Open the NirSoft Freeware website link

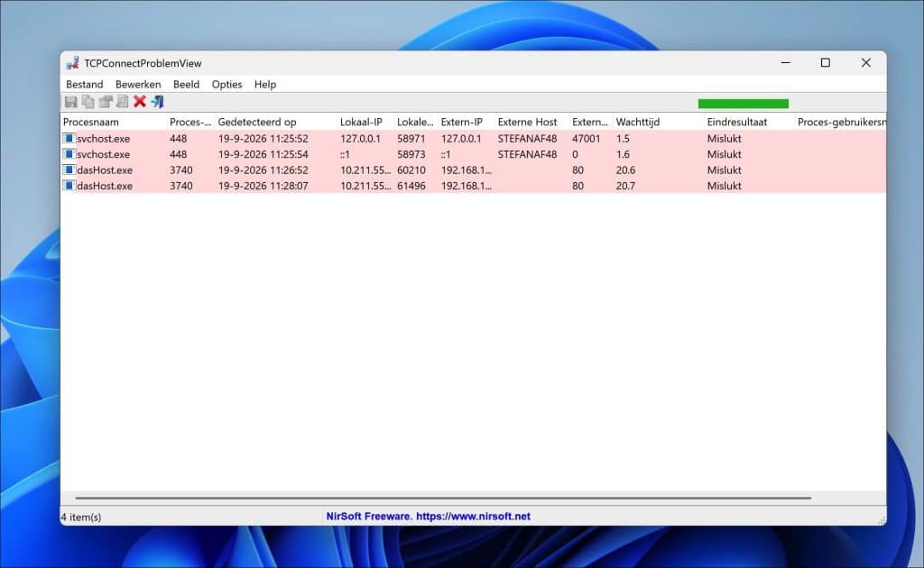429,517
